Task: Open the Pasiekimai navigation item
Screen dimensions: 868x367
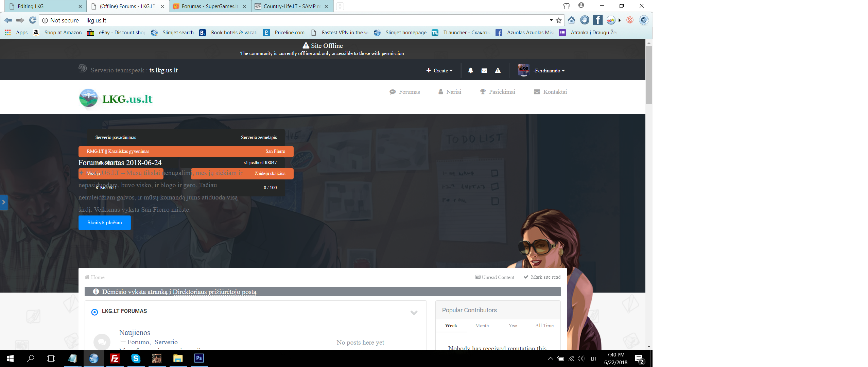Action: [498, 92]
